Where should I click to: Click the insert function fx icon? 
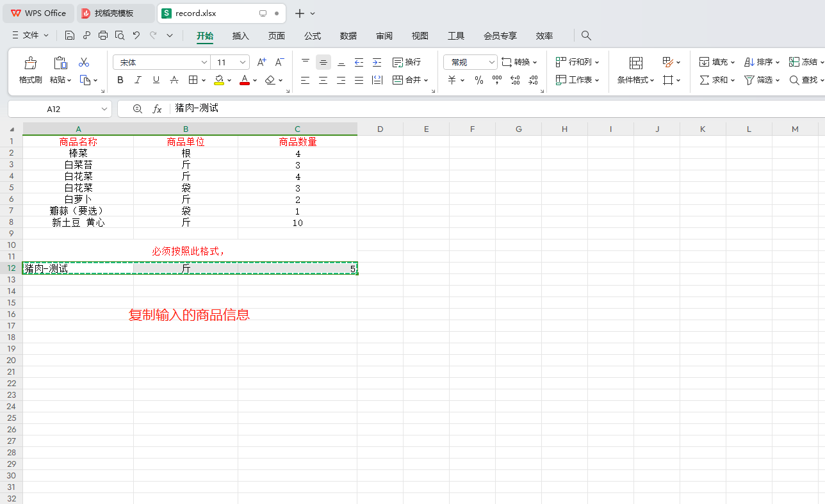(x=157, y=109)
